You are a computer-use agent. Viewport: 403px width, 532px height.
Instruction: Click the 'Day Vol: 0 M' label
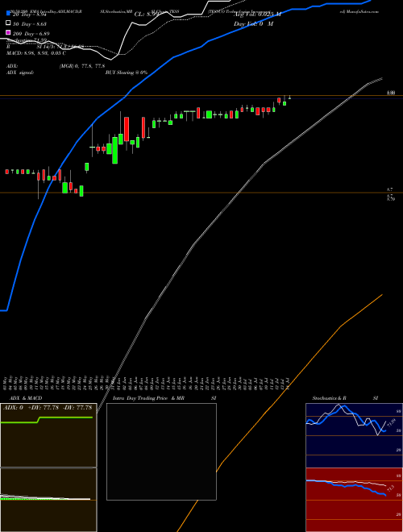[253, 24]
